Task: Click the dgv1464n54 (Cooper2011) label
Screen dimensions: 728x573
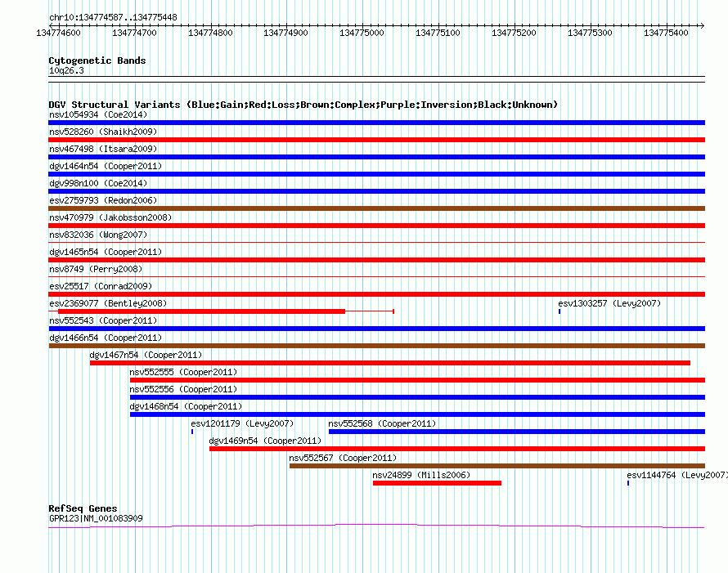Action: [106, 166]
